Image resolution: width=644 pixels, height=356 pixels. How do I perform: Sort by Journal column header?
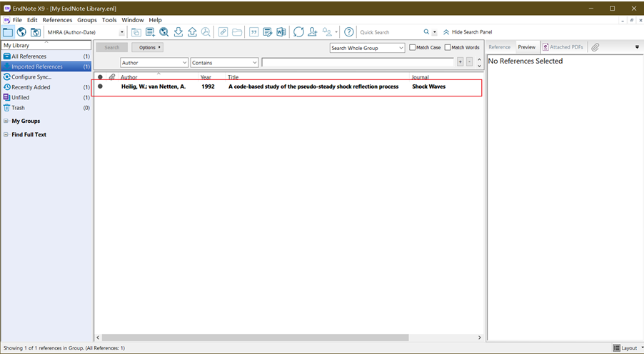coord(420,77)
